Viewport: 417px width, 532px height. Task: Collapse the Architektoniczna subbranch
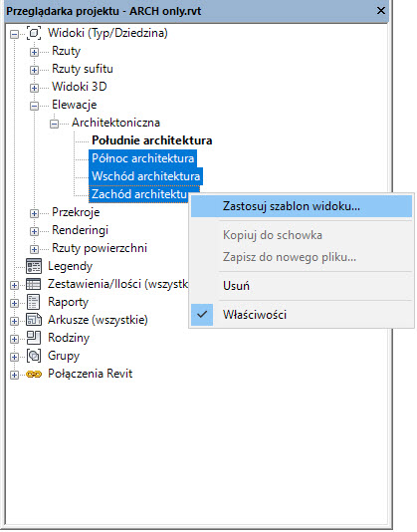(x=54, y=124)
